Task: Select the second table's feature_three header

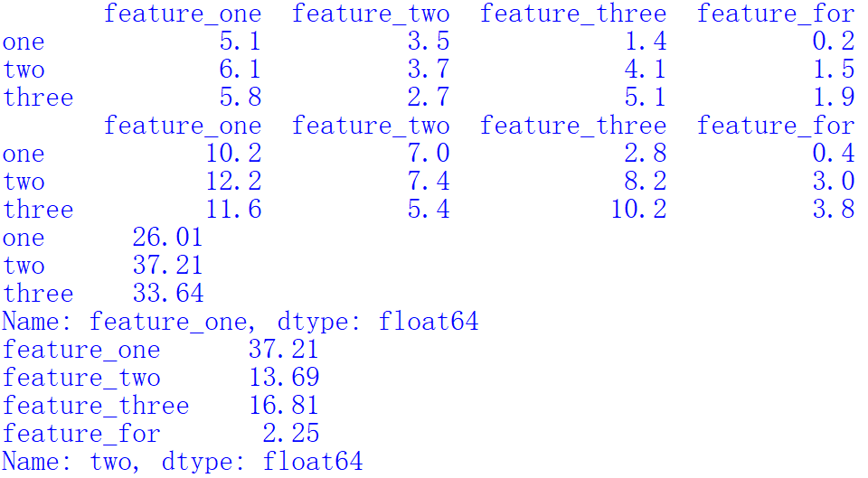Action: [573, 126]
